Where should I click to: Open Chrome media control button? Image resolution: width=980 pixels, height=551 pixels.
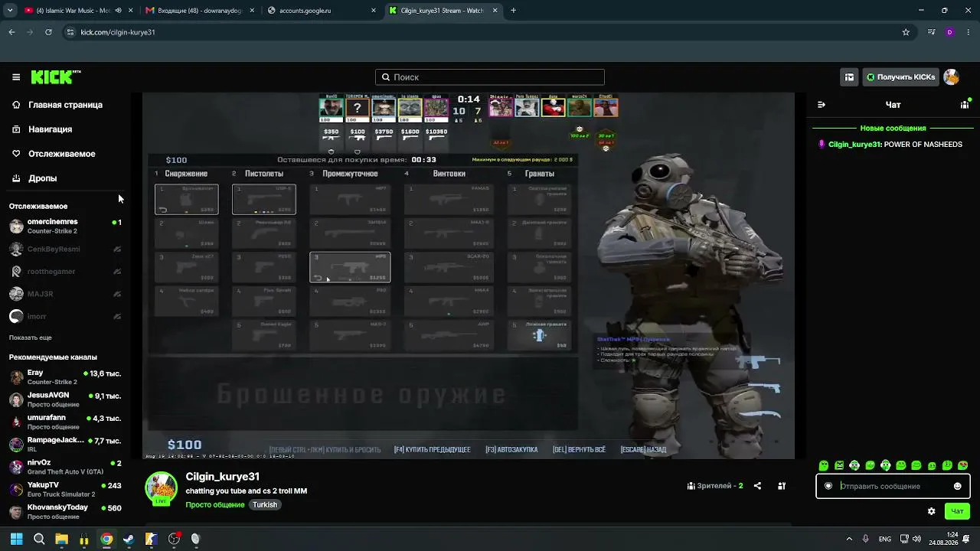pyautogui.click(x=931, y=32)
